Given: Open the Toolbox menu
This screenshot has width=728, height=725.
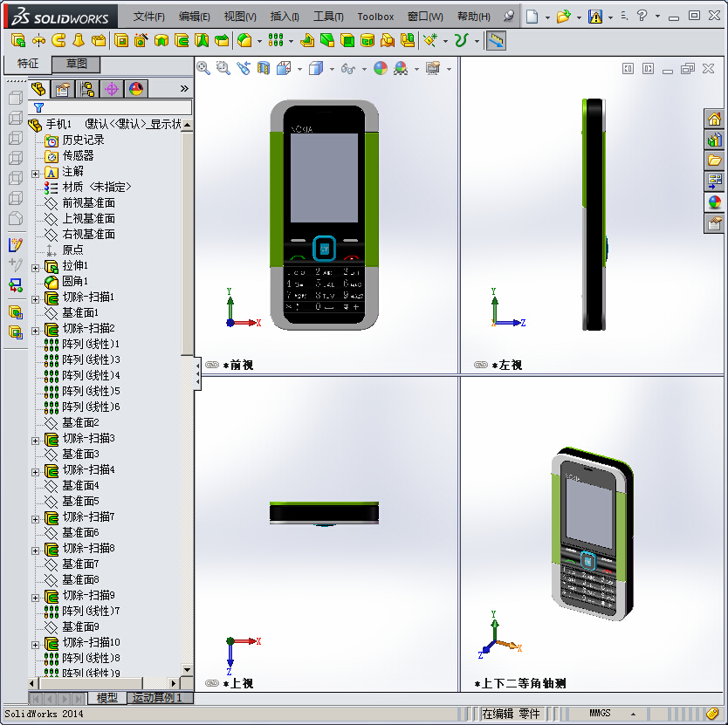Looking at the screenshot, I should [375, 16].
